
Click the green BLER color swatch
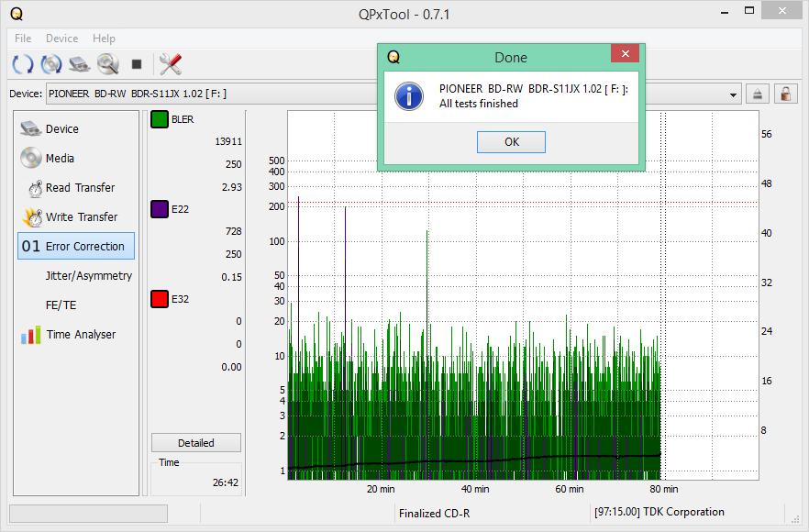(x=160, y=119)
